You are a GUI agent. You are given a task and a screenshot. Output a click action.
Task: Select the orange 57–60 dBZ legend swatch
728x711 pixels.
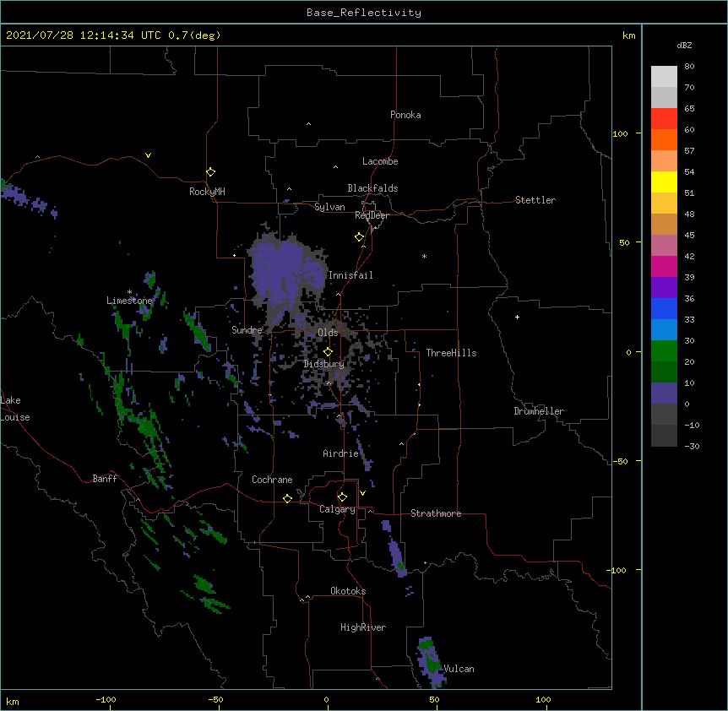tap(664, 139)
